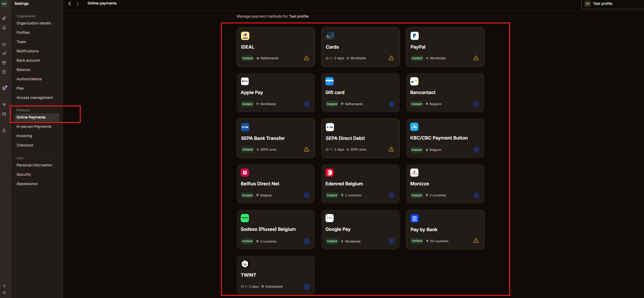644x298 pixels.
Task: Open the chart insights icon in the left rail
Action: pyautogui.click(x=4, y=44)
